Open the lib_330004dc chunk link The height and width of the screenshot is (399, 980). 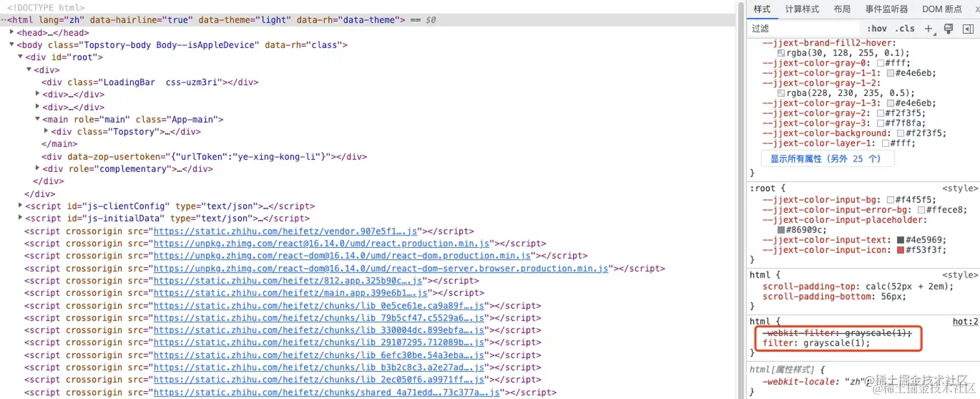point(319,330)
